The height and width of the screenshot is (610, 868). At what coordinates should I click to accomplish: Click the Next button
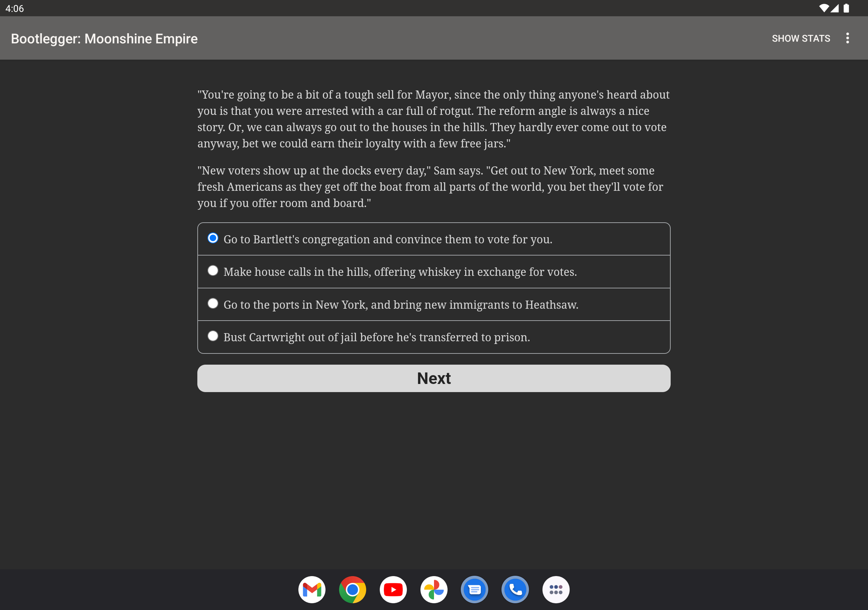coord(434,378)
